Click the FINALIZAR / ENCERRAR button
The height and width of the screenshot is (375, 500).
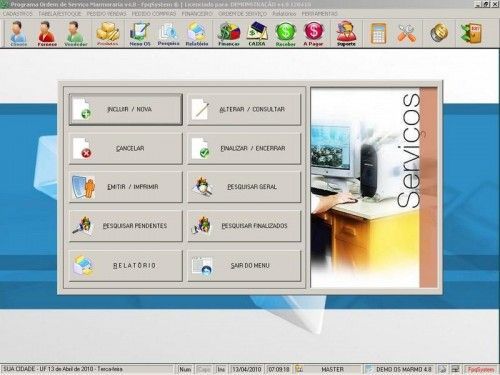[x=244, y=148]
